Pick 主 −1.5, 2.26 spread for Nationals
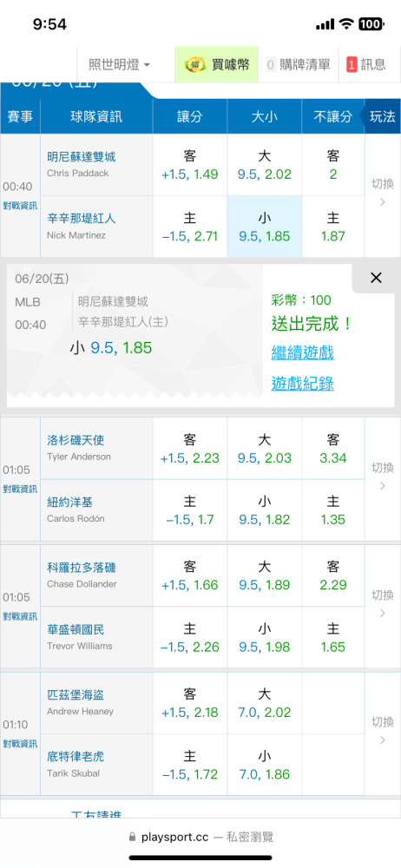The image size is (401, 868). click(190, 638)
